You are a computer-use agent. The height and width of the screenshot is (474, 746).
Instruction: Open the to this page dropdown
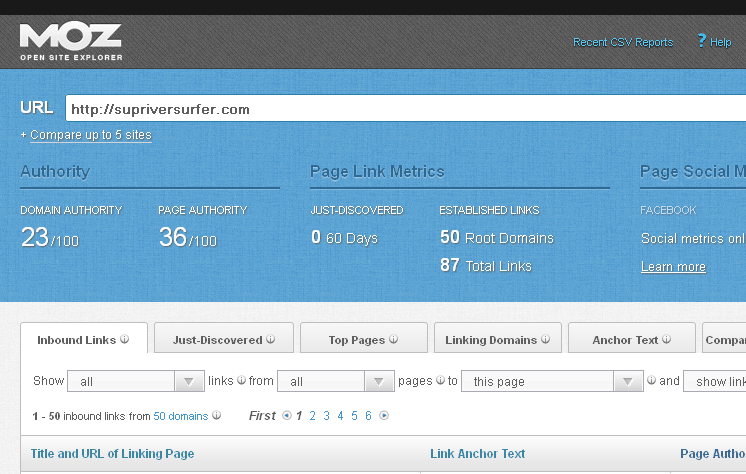click(x=552, y=381)
